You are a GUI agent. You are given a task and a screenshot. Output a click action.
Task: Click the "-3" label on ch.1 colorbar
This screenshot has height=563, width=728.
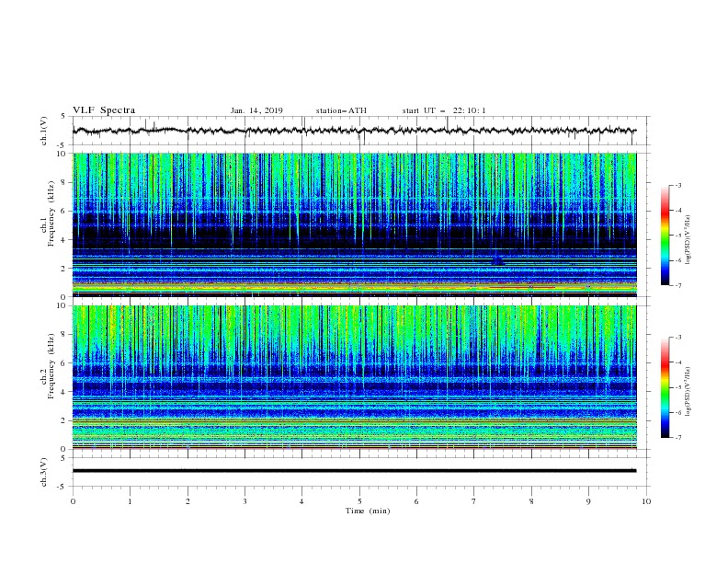[677, 185]
